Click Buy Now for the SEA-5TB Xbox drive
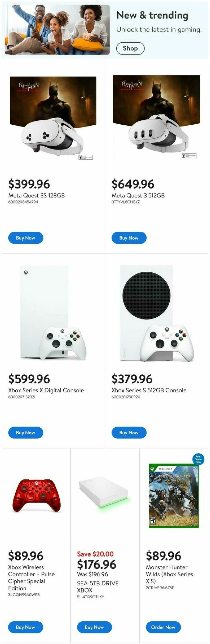This screenshot has width=210, height=644. point(94,627)
